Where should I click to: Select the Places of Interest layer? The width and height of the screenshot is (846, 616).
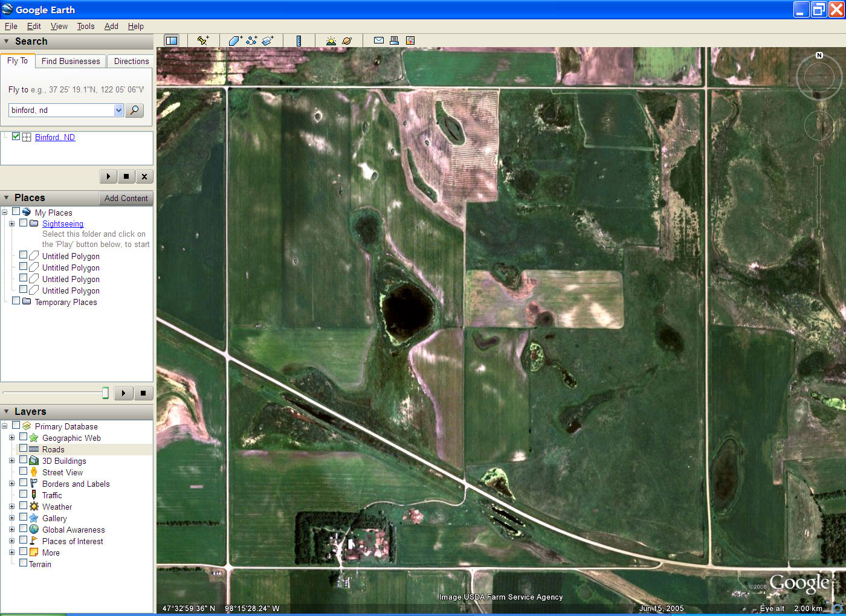[x=73, y=541]
